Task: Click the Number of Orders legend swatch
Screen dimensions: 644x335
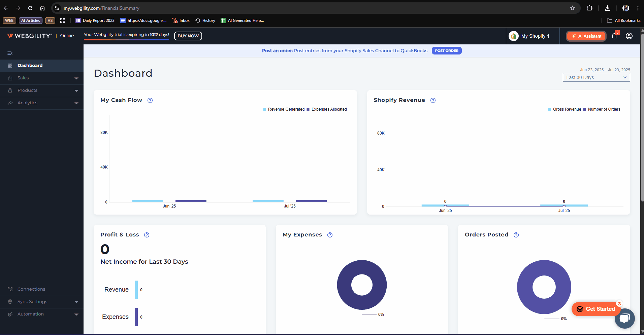Action: pos(585,109)
